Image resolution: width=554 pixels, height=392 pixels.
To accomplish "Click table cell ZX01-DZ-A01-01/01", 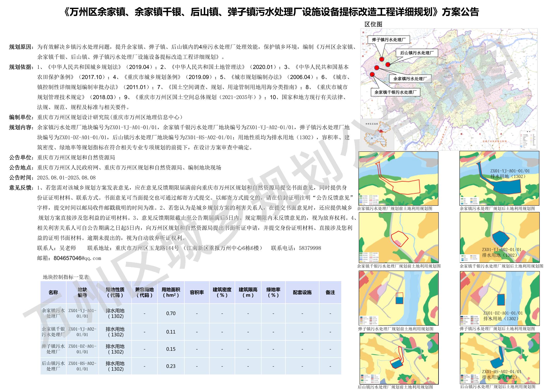I will click(x=82, y=349).
